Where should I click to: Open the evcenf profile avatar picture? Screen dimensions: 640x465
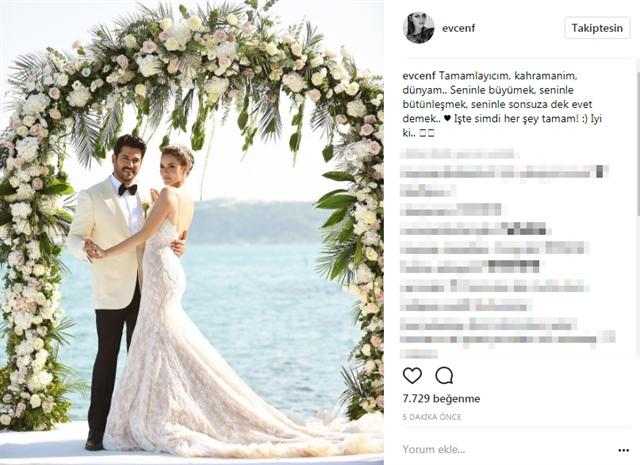coord(419,28)
